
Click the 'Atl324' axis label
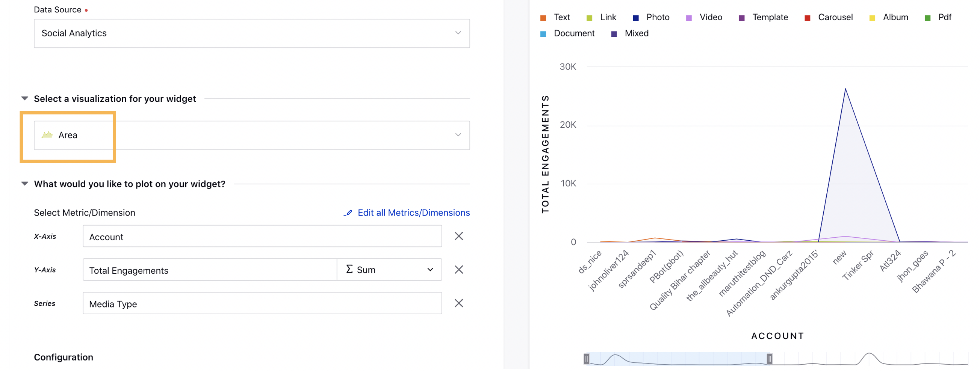click(890, 260)
